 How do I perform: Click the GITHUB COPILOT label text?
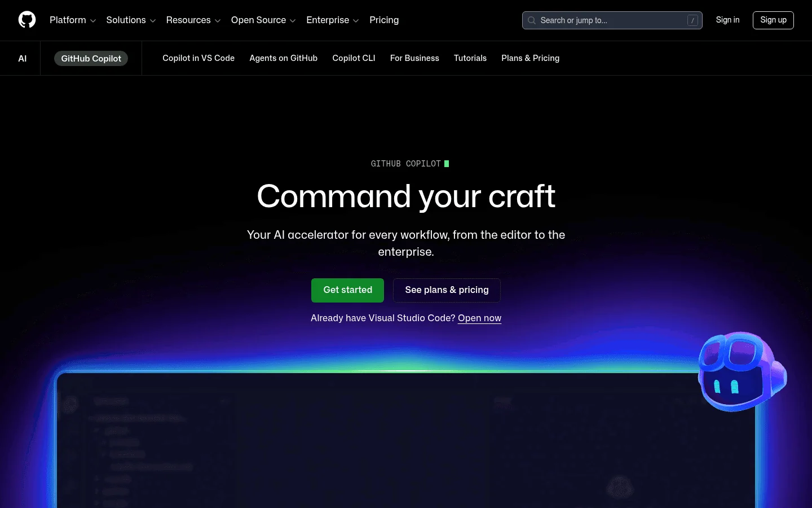pyautogui.click(x=405, y=164)
